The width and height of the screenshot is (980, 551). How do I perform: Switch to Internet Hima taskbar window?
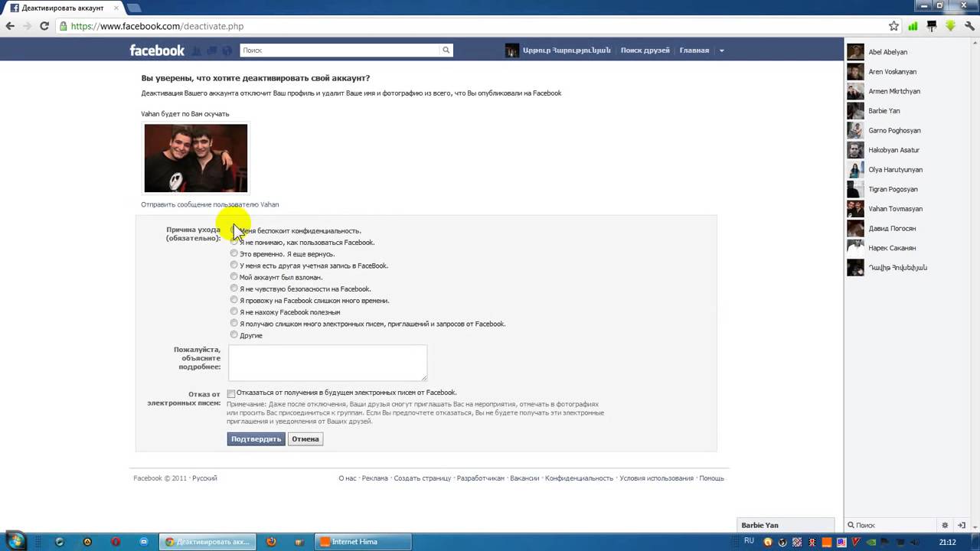click(x=363, y=542)
